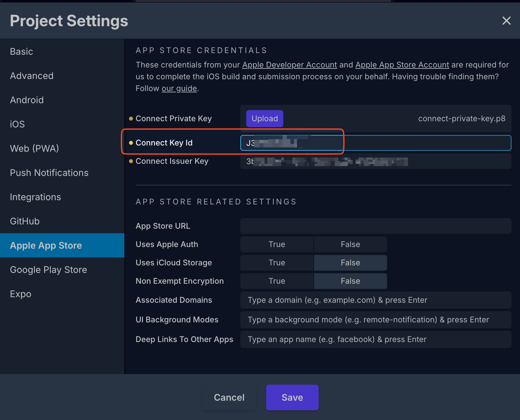The image size is (520, 420).
Task: Close the Project Settings dialog
Action: (506, 21)
